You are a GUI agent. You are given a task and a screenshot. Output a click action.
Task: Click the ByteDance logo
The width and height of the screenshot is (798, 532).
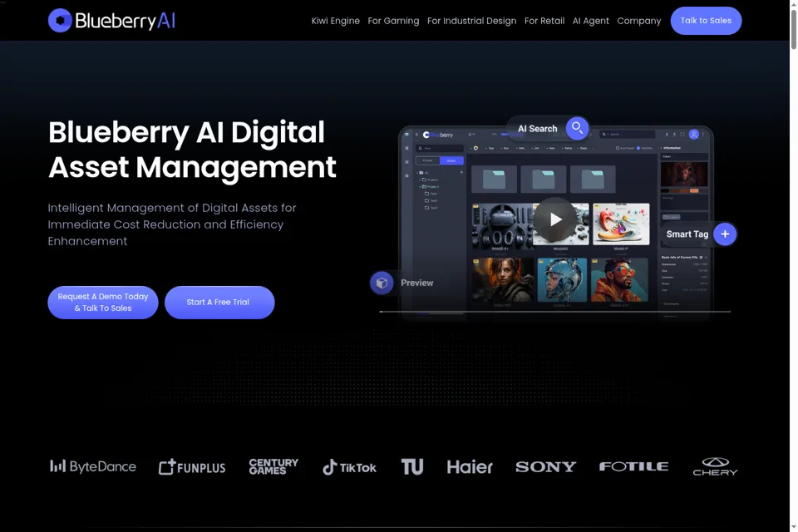point(93,466)
